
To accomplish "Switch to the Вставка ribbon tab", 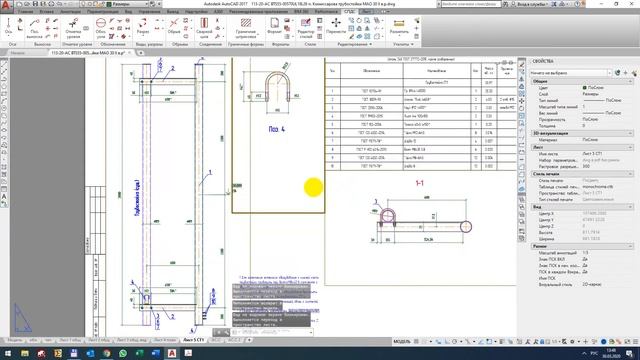I will 47,12.
